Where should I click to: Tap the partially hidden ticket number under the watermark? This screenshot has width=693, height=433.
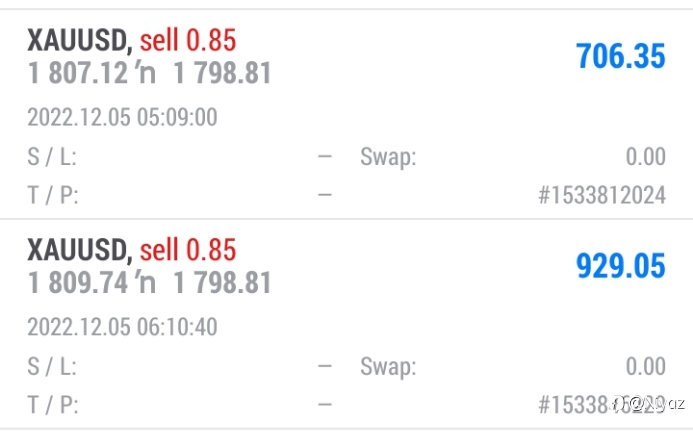[602, 404]
